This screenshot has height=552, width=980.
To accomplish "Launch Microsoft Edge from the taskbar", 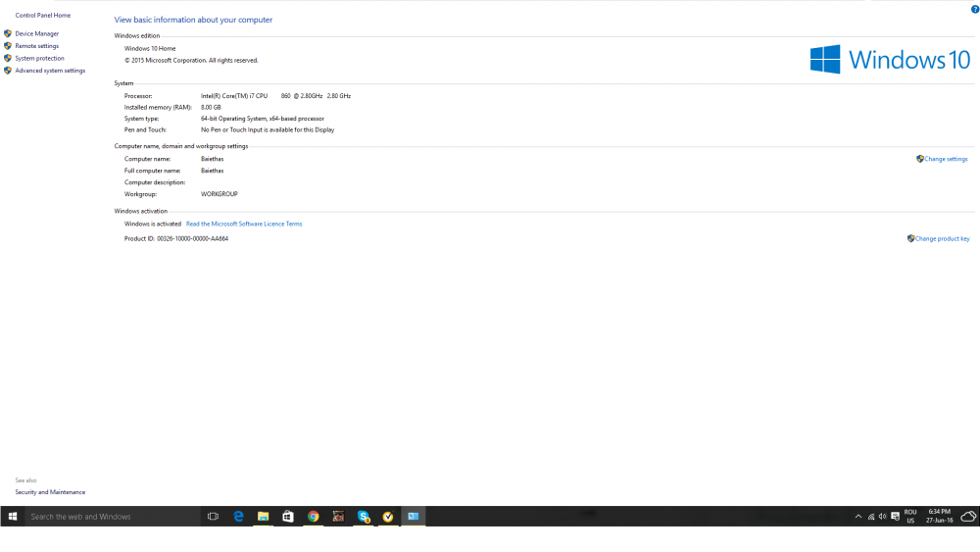I will [x=238, y=517].
